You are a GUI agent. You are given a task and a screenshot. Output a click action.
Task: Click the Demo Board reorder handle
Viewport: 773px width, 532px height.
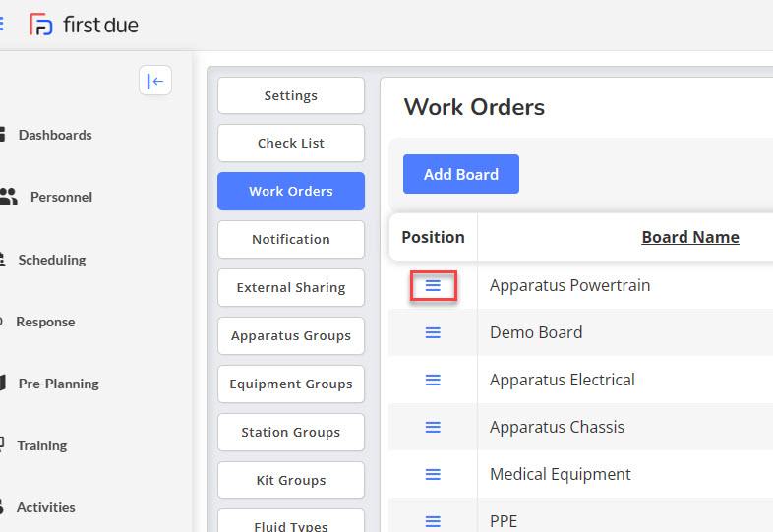click(433, 332)
